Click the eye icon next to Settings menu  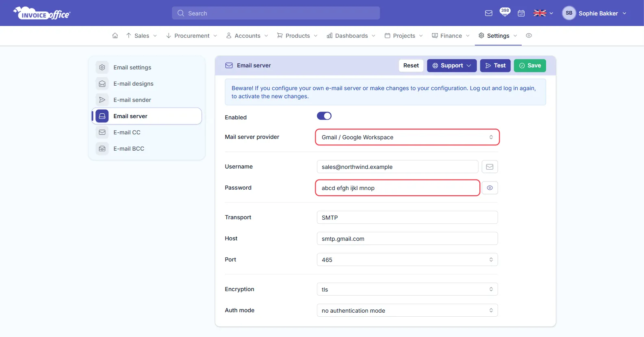tap(529, 36)
